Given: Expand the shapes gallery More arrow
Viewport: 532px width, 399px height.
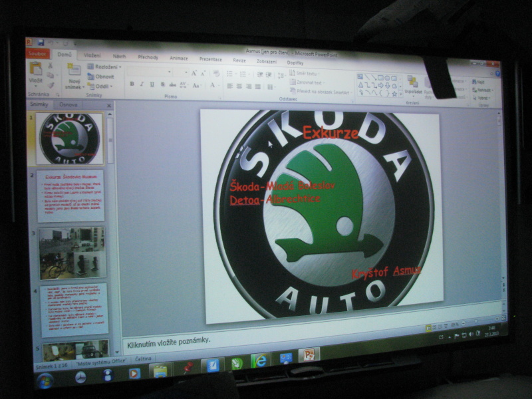Looking at the screenshot, I should coord(400,94).
